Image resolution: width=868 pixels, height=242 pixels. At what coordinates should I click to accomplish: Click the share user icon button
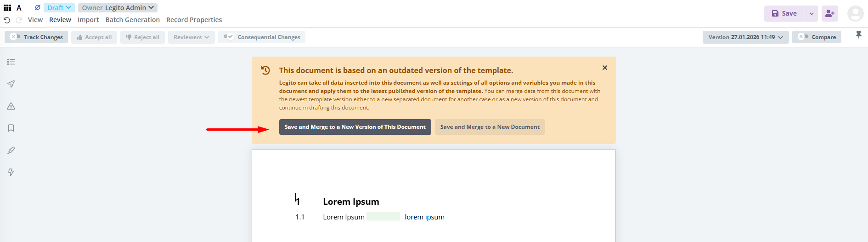click(x=829, y=13)
